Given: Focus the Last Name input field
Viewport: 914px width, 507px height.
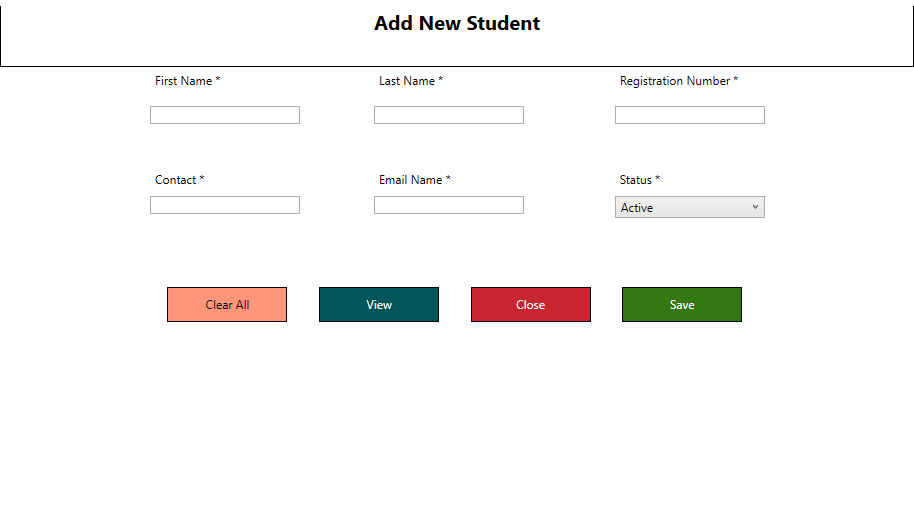Looking at the screenshot, I should click(449, 115).
